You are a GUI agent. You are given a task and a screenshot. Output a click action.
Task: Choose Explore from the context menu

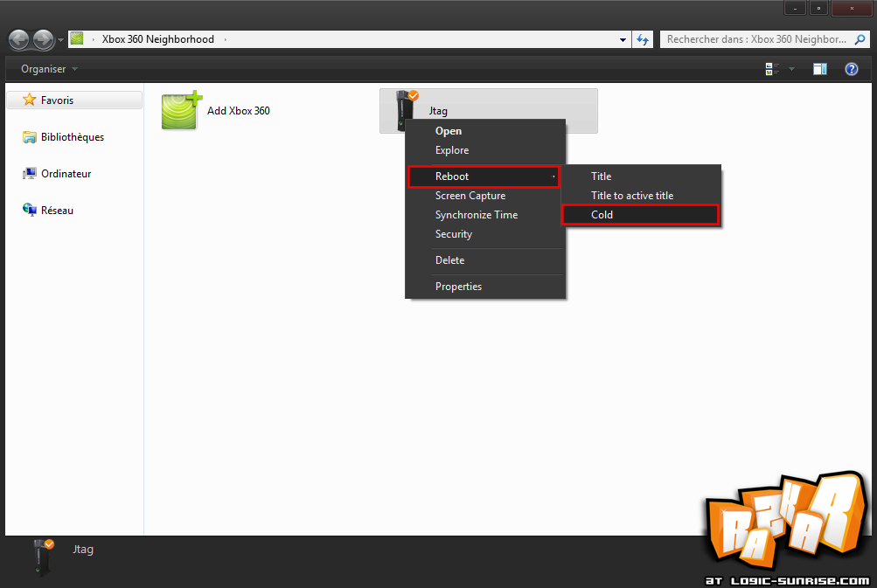pos(485,150)
